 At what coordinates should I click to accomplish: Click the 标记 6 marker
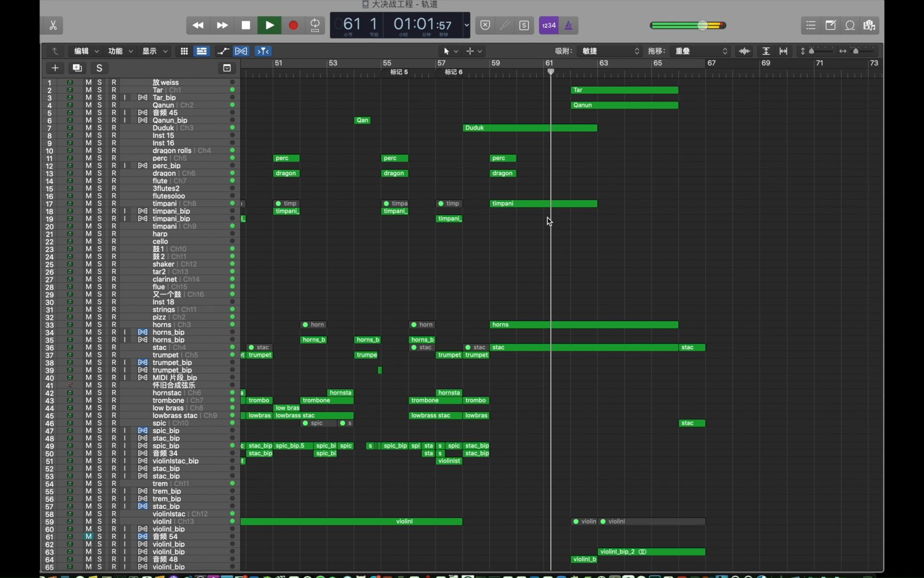(453, 72)
